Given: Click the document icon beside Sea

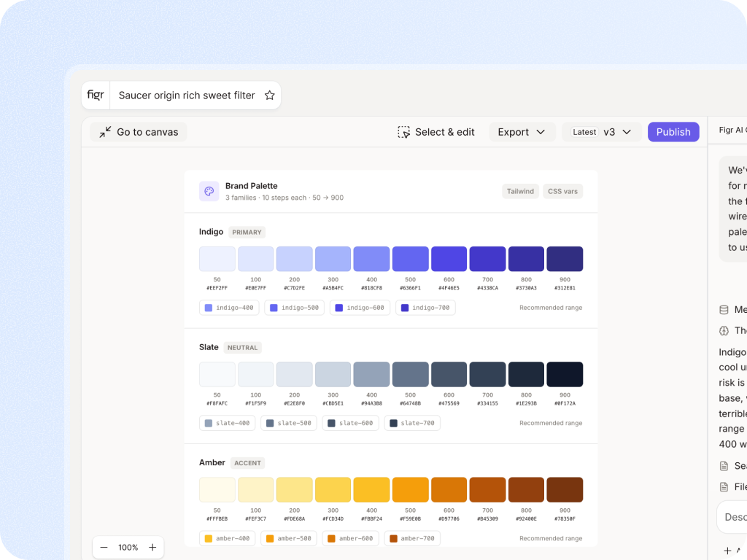Looking at the screenshot, I should click(x=724, y=466).
